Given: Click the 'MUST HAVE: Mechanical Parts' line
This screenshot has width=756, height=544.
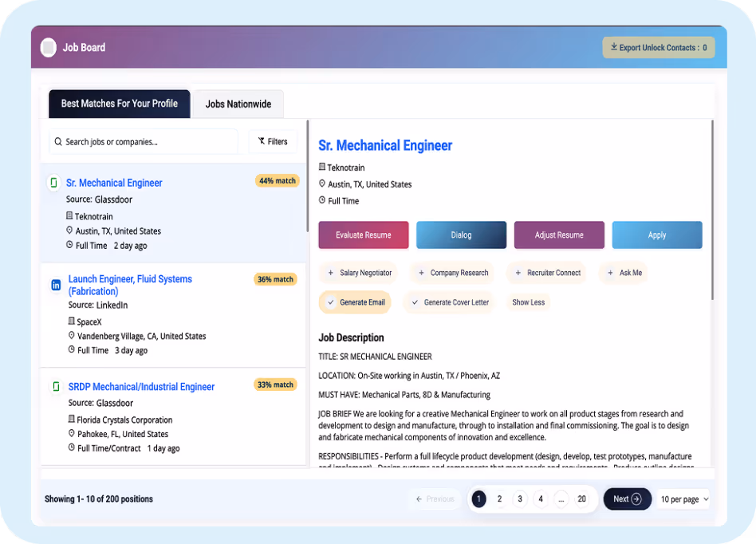Looking at the screenshot, I should (404, 395).
